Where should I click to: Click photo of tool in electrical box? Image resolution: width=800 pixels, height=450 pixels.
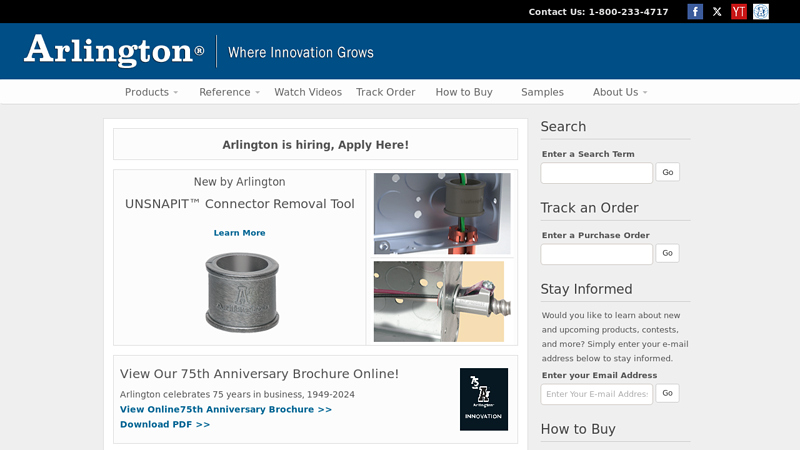pos(442,213)
